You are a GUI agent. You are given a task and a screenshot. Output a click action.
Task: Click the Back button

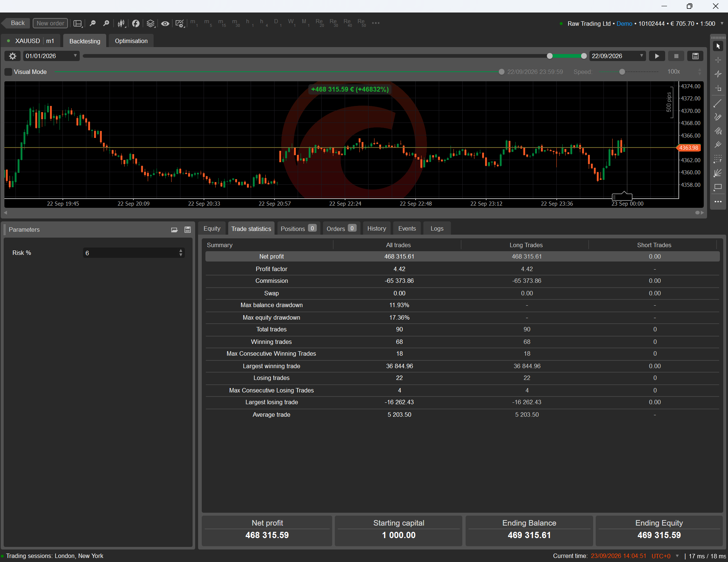coord(16,23)
